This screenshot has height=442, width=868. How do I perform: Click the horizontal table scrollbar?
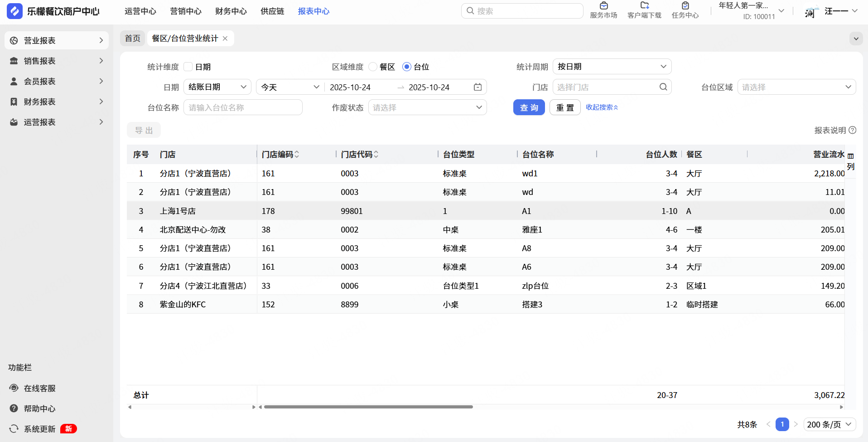tap(368, 407)
